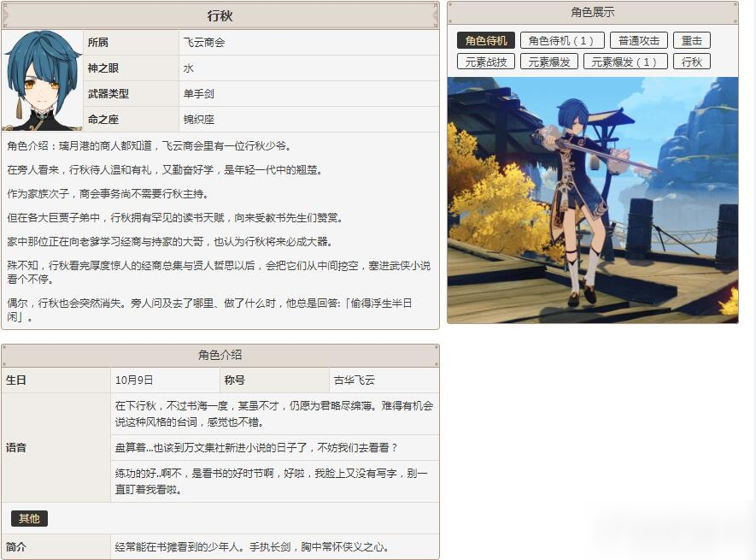The width and height of the screenshot is (756, 560).
Task: Open the 普通攻击 tab
Action: point(638,40)
